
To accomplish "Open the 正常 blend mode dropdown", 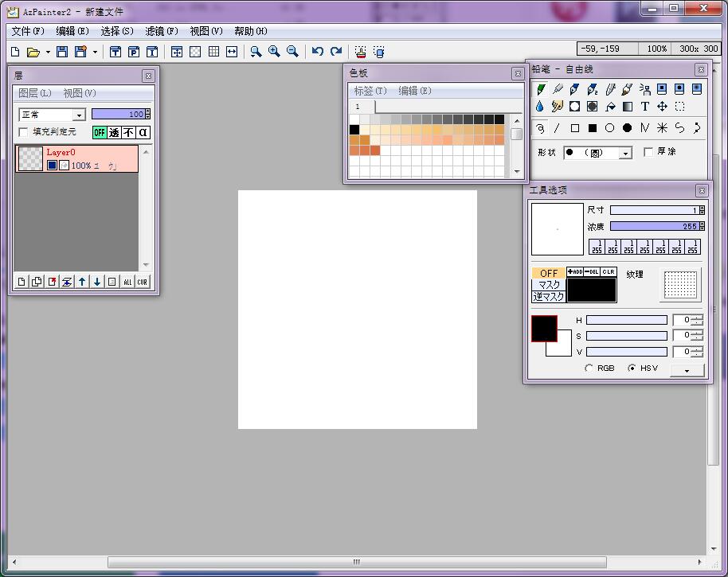I will (x=78, y=115).
